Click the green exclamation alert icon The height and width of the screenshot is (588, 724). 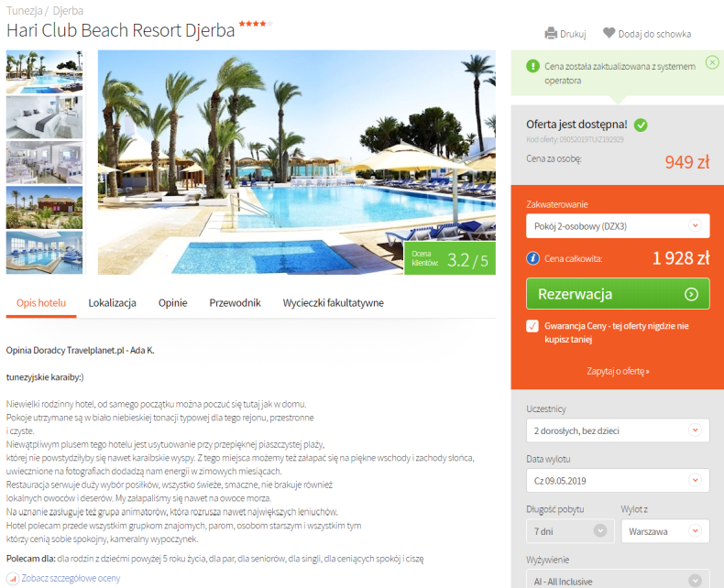[532, 66]
